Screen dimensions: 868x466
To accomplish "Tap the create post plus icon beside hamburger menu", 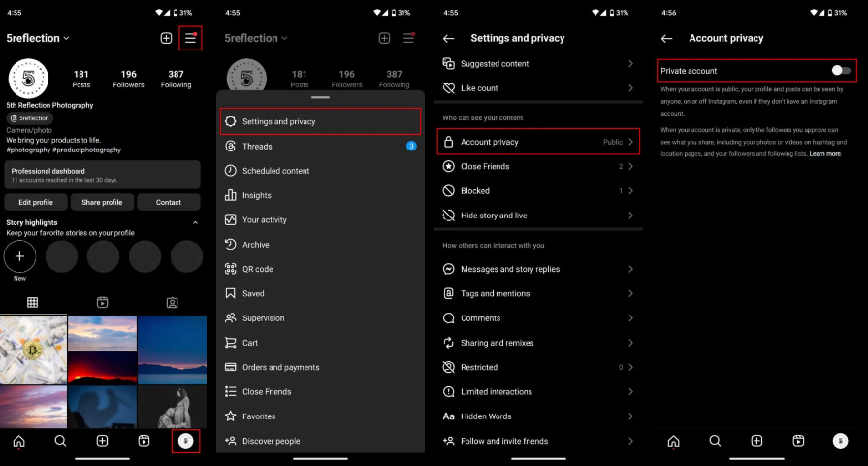I will click(x=166, y=38).
